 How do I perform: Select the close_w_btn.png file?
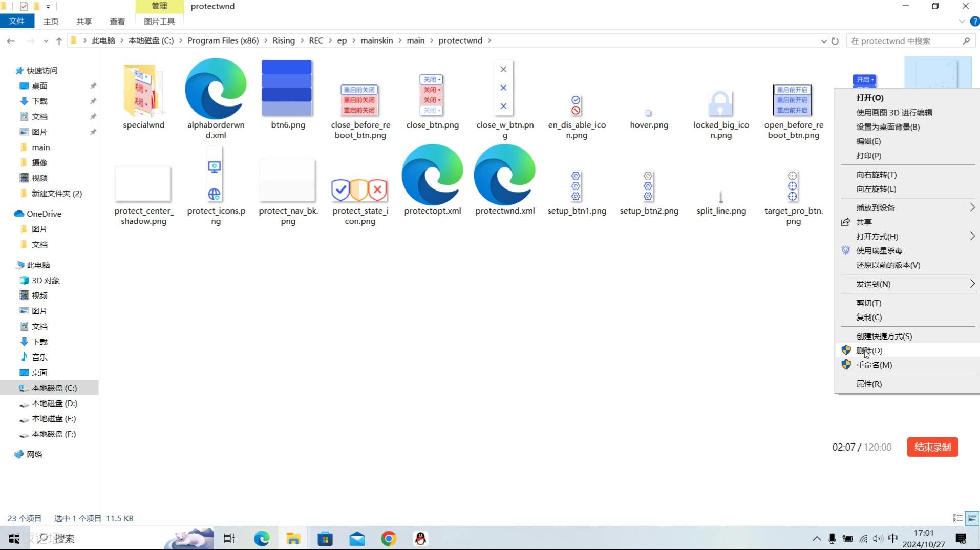coord(504,99)
